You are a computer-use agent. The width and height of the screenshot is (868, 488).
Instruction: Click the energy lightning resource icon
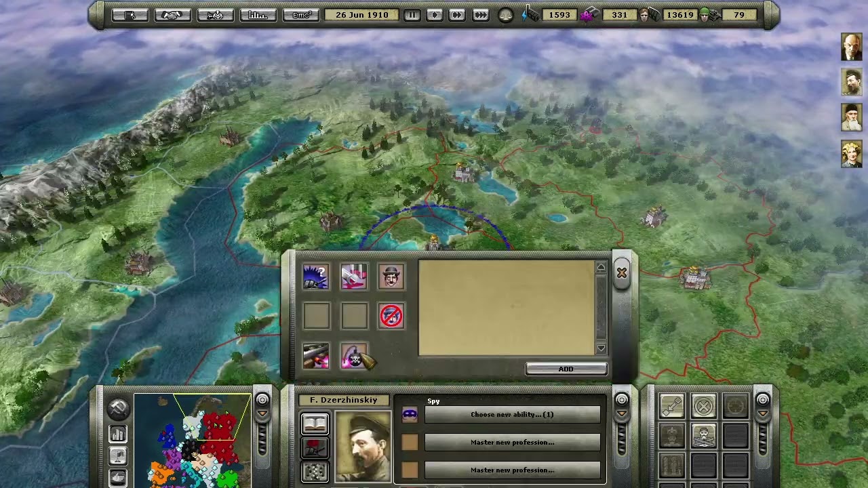click(x=530, y=15)
